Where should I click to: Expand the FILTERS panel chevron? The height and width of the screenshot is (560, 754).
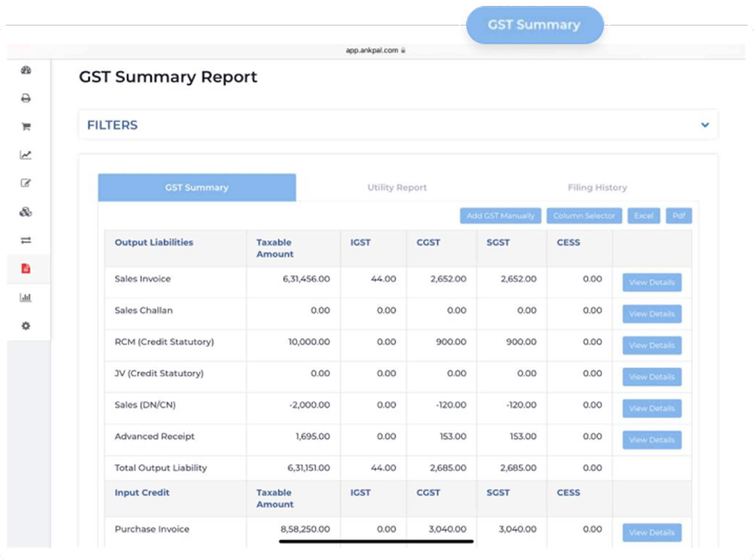[705, 125]
